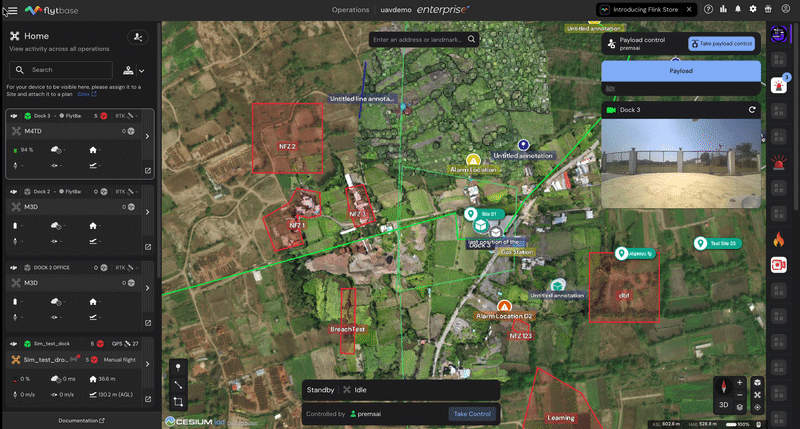Screen dimensions: 800x429
Task: Click the NFZ 123 zone label
Action: 520,336
